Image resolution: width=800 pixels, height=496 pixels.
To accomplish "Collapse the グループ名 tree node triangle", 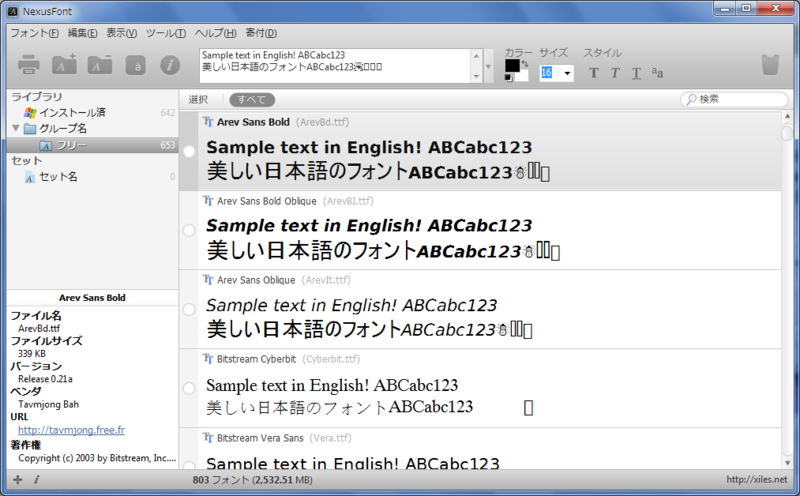I will tap(16, 128).
